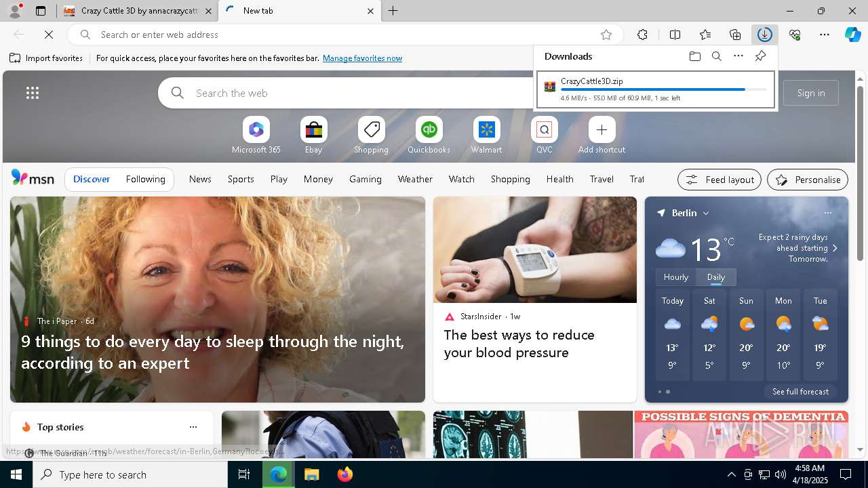This screenshot has height=488, width=868.
Task: Select Saturday forecast column
Action: [709, 335]
